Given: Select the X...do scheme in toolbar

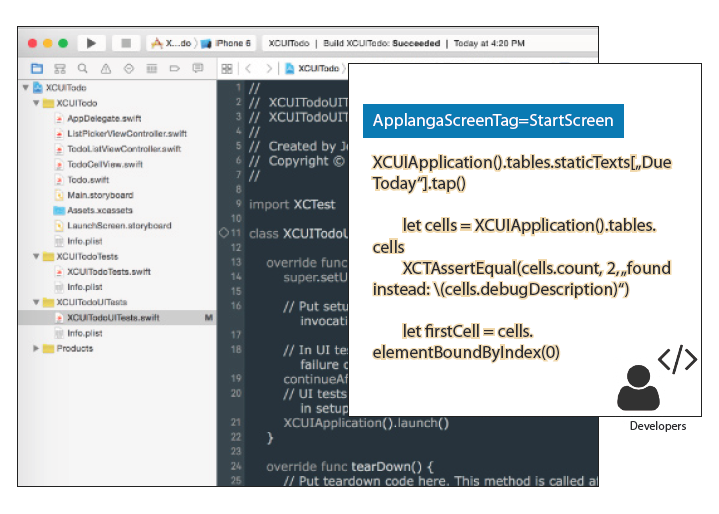Looking at the screenshot, I should pyautogui.click(x=171, y=43).
